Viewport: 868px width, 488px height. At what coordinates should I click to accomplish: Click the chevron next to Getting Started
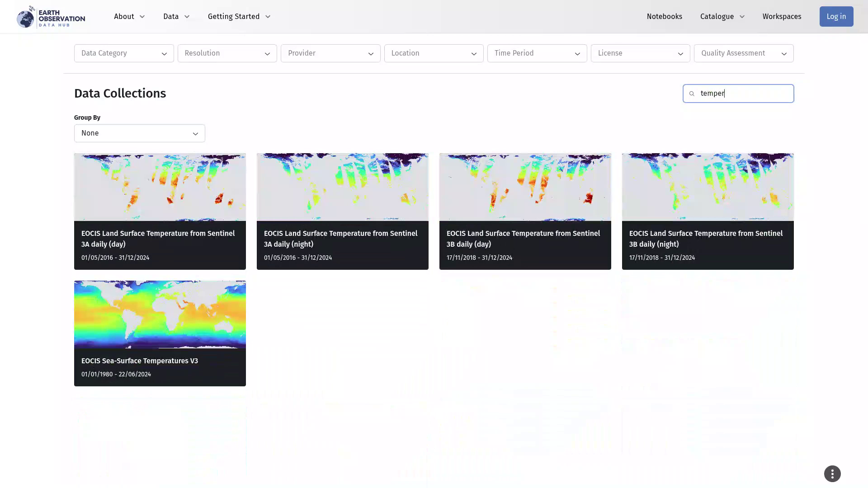[x=268, y=17]
